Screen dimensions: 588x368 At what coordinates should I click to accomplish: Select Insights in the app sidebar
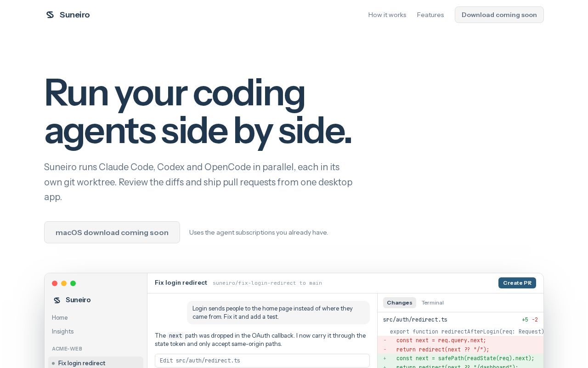pos(62,331)
